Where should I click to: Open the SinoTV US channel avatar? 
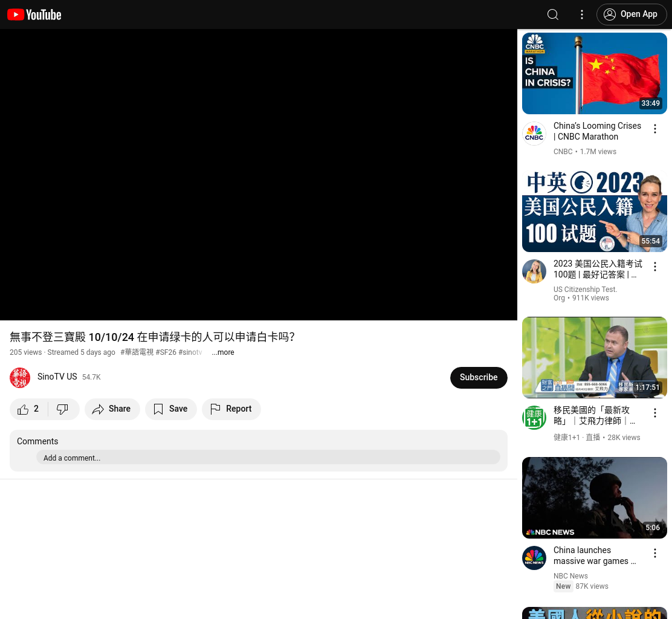click(x=20, y=377)
